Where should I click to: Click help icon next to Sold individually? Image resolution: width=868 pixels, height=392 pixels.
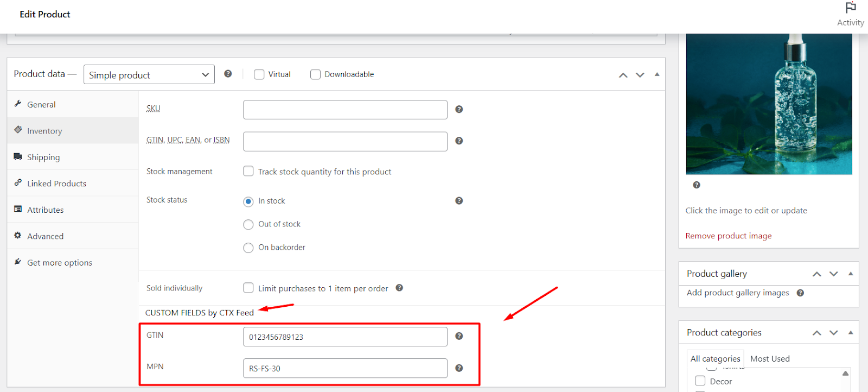(x=399, y=288)
